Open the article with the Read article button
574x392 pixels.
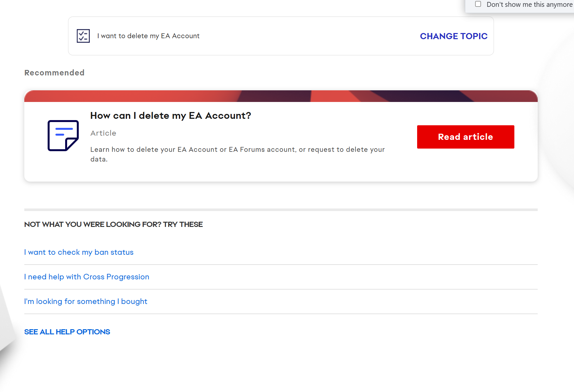tap(465, 137)
